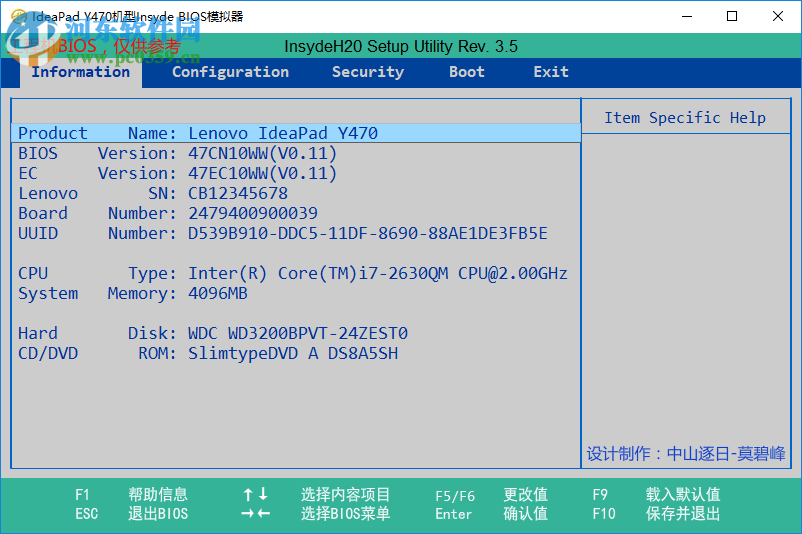This screenshot has width=802, height=534.
Task: Click the Item Specific Help header
Action: (685, 118)
